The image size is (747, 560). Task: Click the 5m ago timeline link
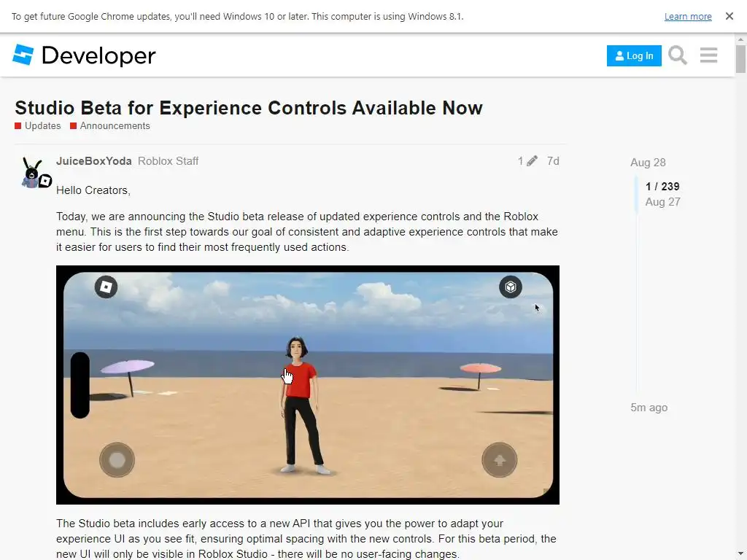(649, 408)
